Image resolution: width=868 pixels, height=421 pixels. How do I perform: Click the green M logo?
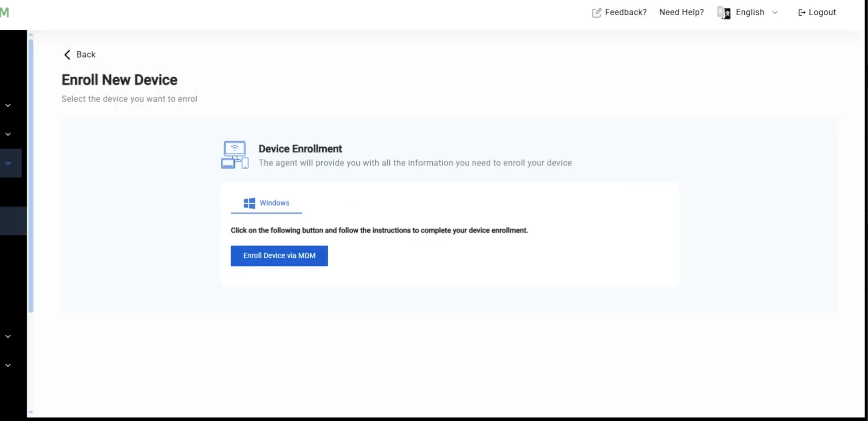[x=5, y=13]
